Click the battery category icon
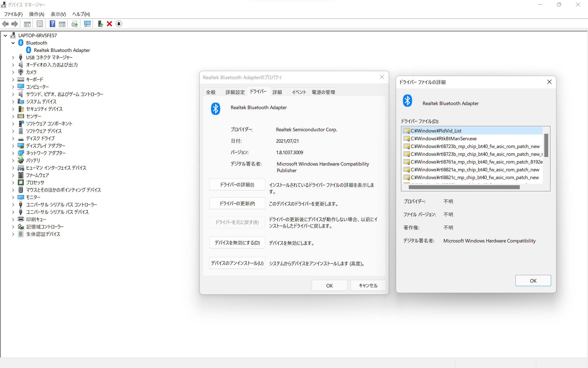588x368 pixels. [21, 160]
